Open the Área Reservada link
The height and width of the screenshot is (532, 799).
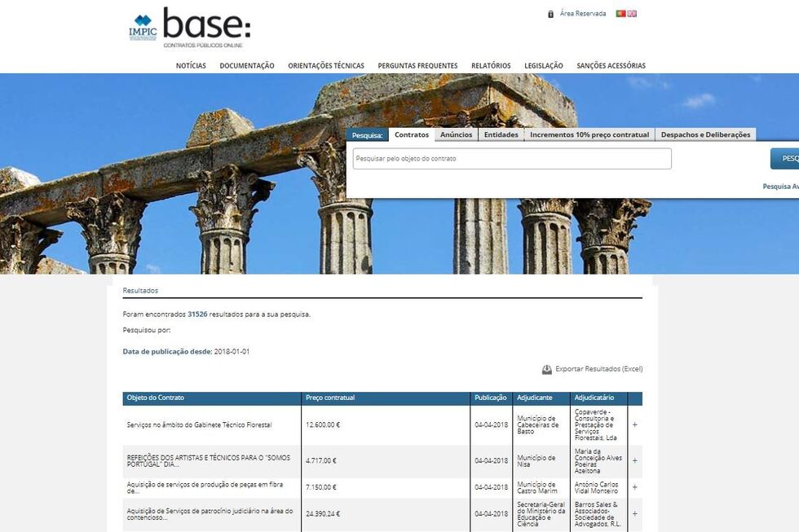tap(582, 14)
